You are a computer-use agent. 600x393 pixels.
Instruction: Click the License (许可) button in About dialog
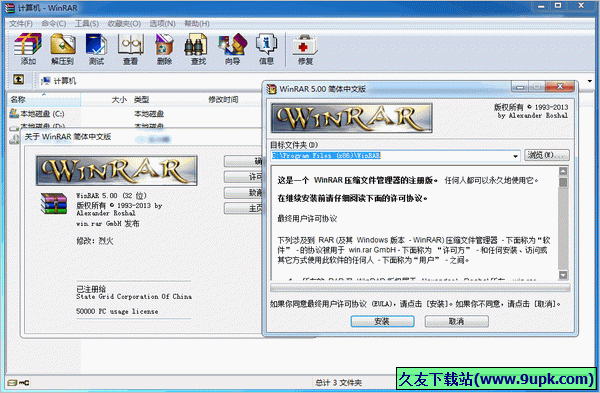click(243, 176)
